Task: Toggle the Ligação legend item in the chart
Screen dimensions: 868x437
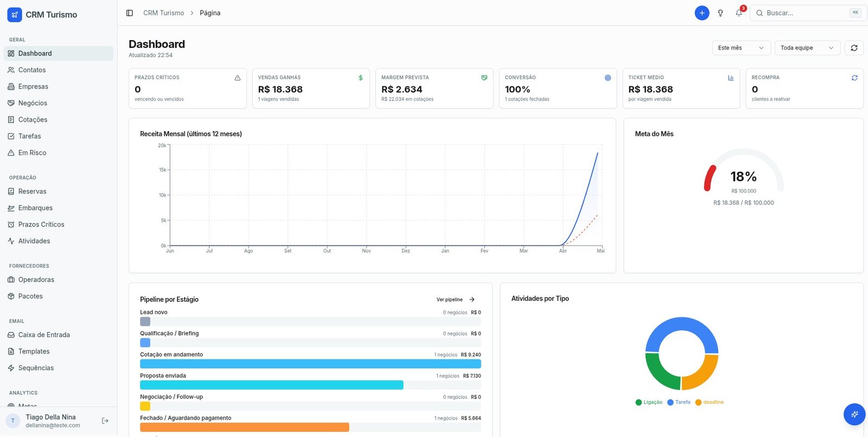Action: pos(649,402)
